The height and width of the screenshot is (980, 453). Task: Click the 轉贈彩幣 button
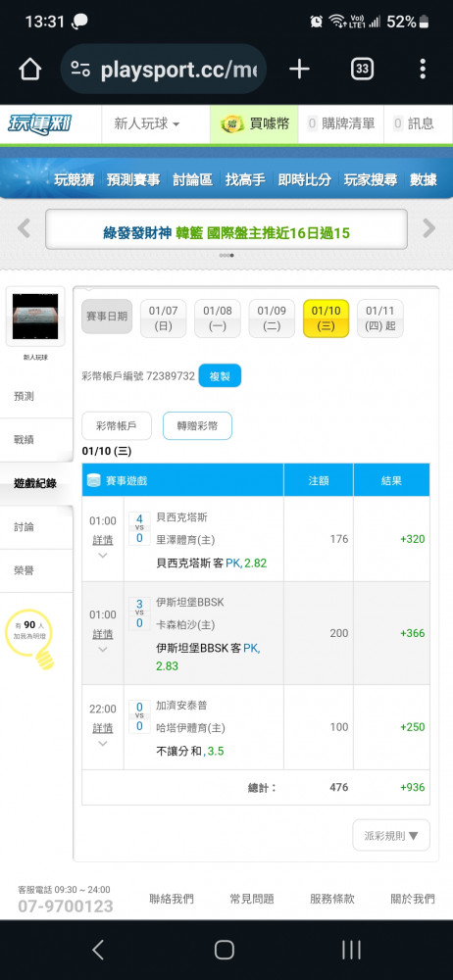[197, 426]
